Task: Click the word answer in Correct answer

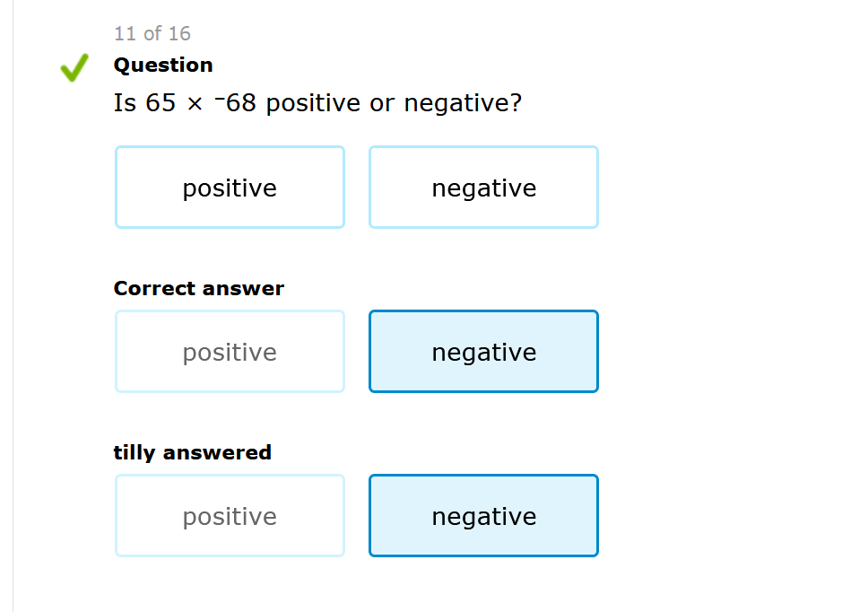Action: pyautogui.click(x=245, y=289)
